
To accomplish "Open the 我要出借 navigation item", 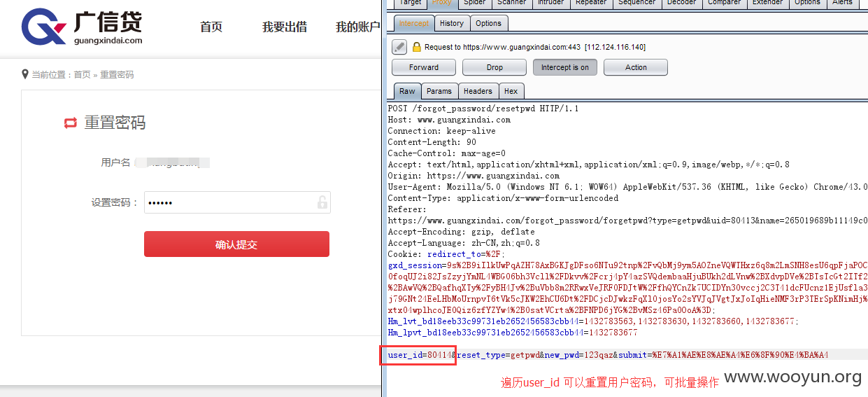I will coord(285,27).
